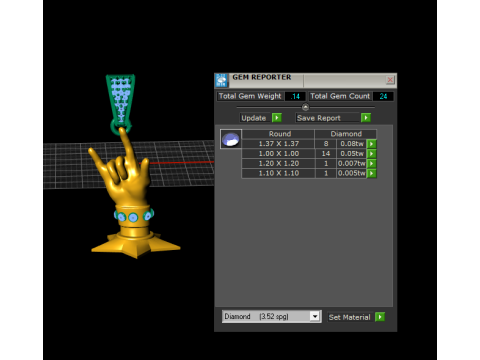Viewport: 480px width, 360px height.
Task: Click the 0.05tw weight cell
Action: coord(351,154)
